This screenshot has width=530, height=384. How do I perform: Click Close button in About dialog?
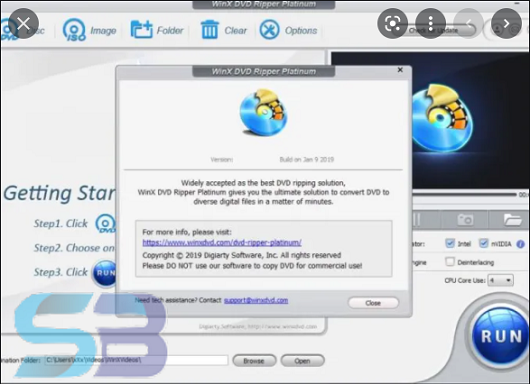(x=373, y=303)
